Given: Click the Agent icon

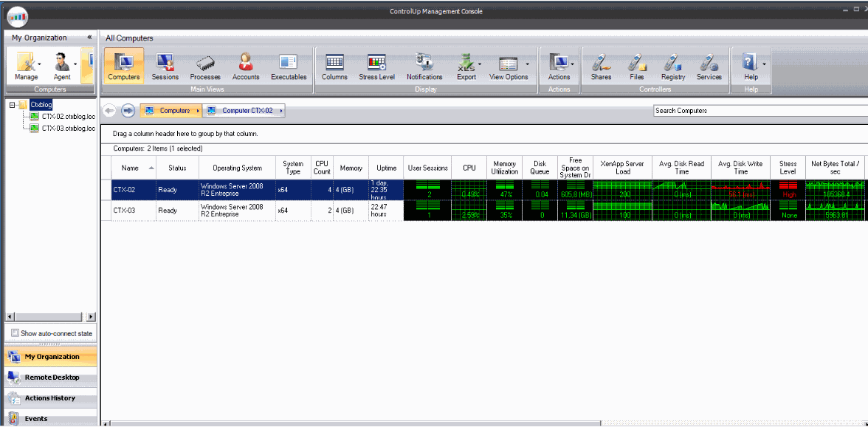Looking at the screenshot, I should click(x=61, y=62).
